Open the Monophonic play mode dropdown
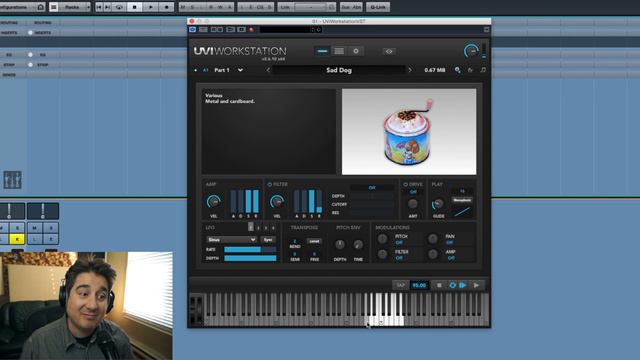Screen dimensions: 640x360 462,200
